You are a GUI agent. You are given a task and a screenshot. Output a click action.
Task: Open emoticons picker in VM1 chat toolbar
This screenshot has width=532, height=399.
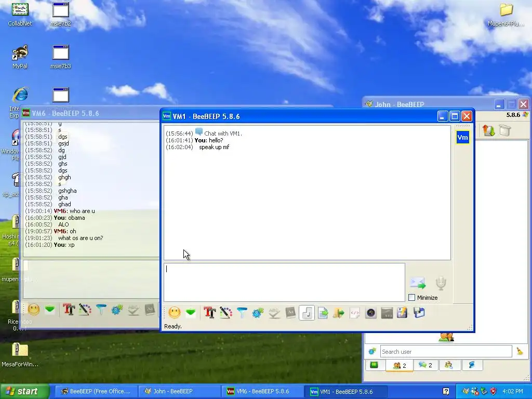tap(175, 312)
